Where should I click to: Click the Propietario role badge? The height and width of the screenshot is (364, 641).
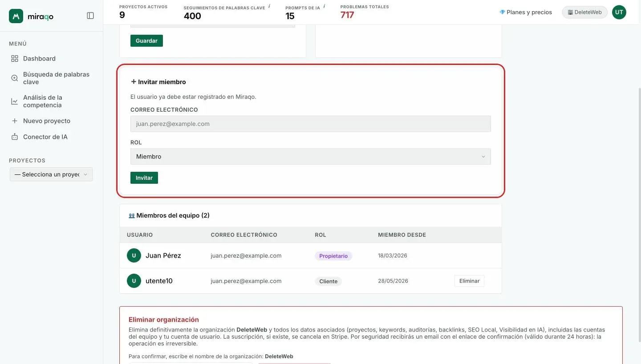(333, 256)
